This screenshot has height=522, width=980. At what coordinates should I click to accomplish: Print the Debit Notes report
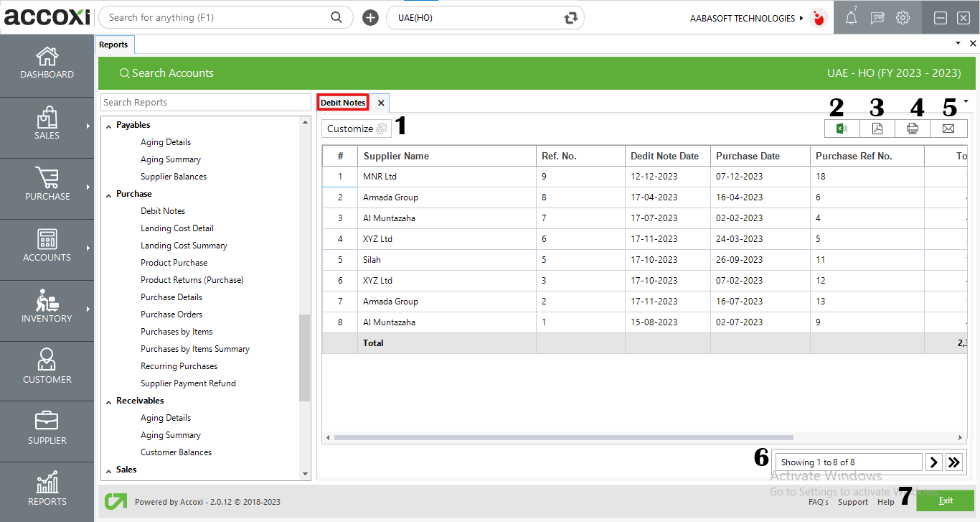(x=912, y=128)
